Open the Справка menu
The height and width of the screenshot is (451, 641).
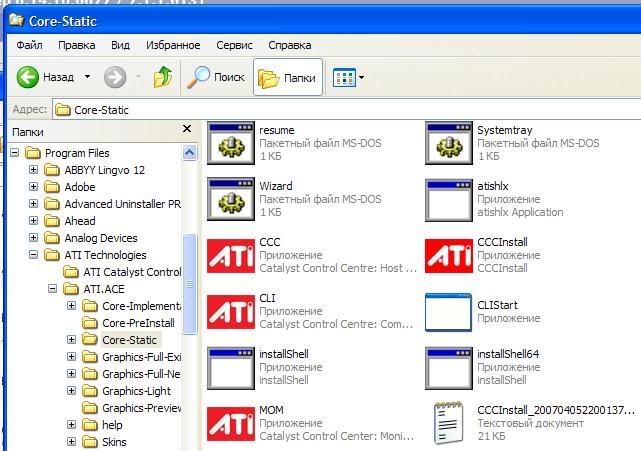coord(289,45)
